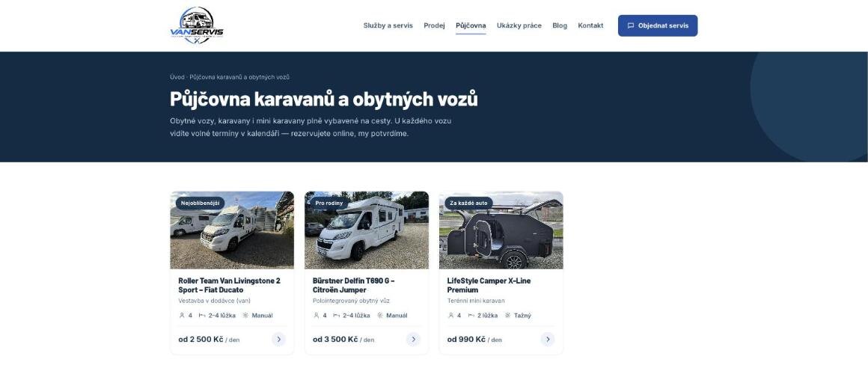
Task: Click the Půjčovna karavanů a obytných vozů breadcrumb
Action: [x=239, y=77]
